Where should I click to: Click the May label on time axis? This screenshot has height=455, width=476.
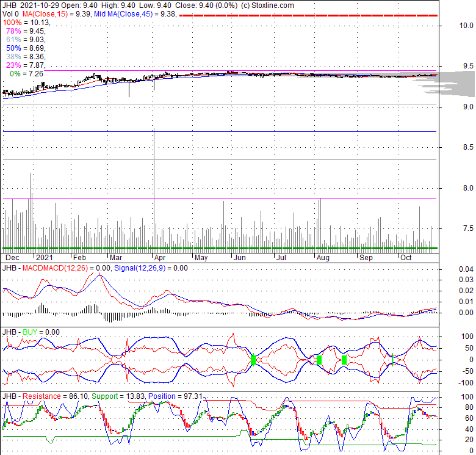[x=201, y=258]
